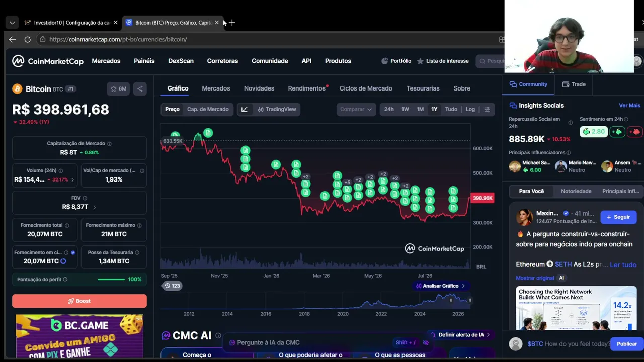Expand FDV details chevron
This screenshot has height=362, width=644.
pyautogui.click(x=94, y=207)
